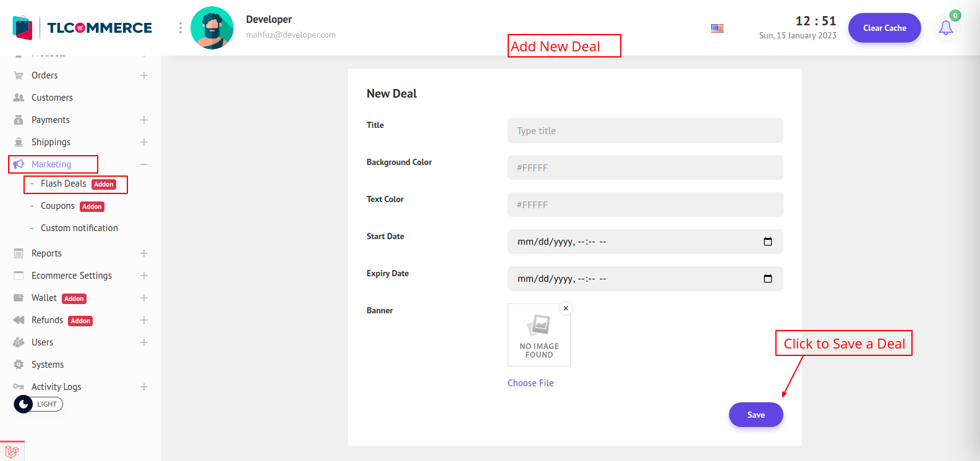Click the TLCommerce logo
The width and height of the screenshot is (980, 461).
click(82, 28)
